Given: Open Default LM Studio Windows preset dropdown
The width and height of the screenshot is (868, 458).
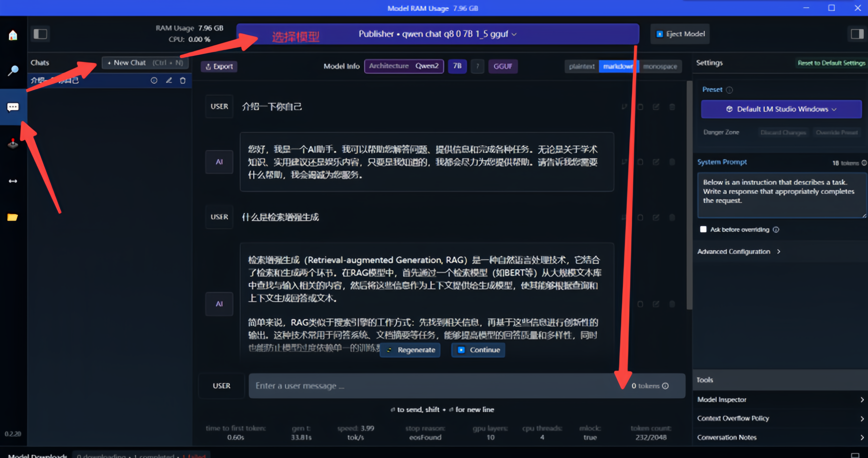Looking at the screenshot, I should tap(781, 109).
